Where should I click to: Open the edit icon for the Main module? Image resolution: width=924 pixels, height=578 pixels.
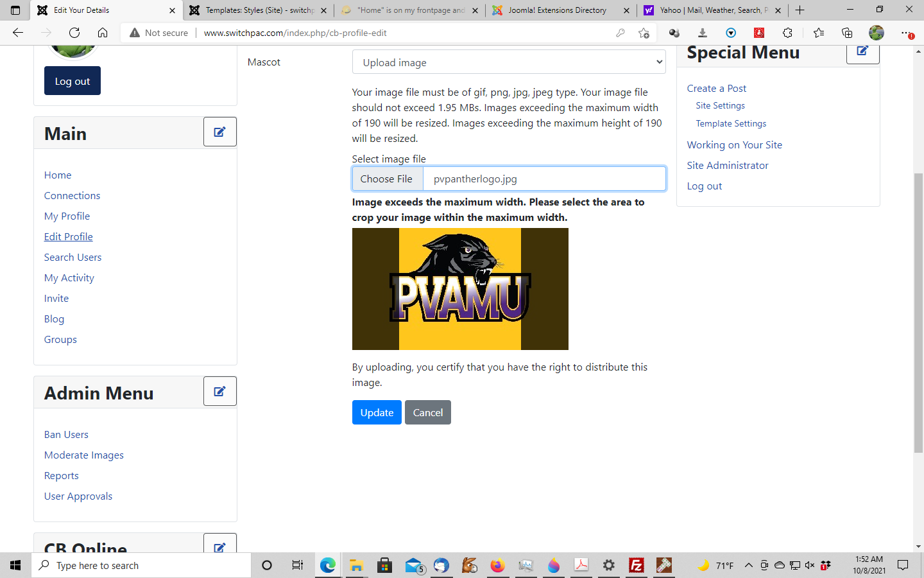tap(220, 132)
